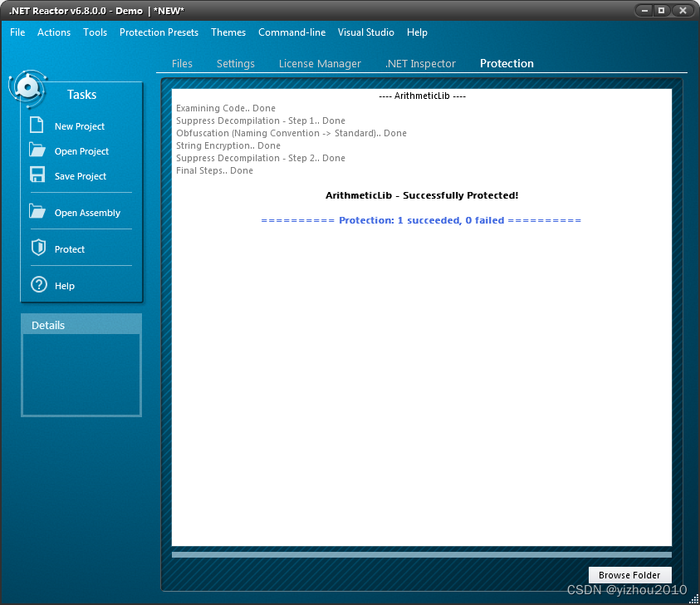Close the .NET Reactor window
This screenshot has width=700, height=605.
pyautogui.click(x=683, y=10)
